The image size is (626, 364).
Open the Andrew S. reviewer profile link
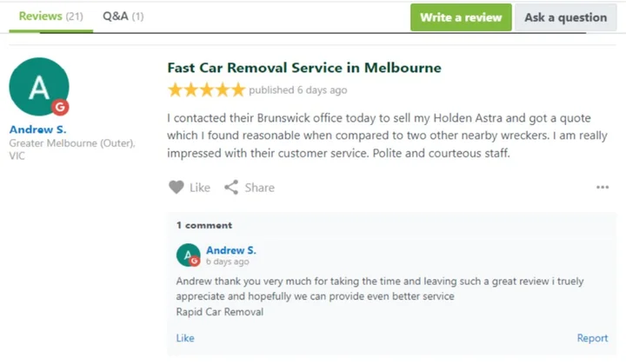37,129
